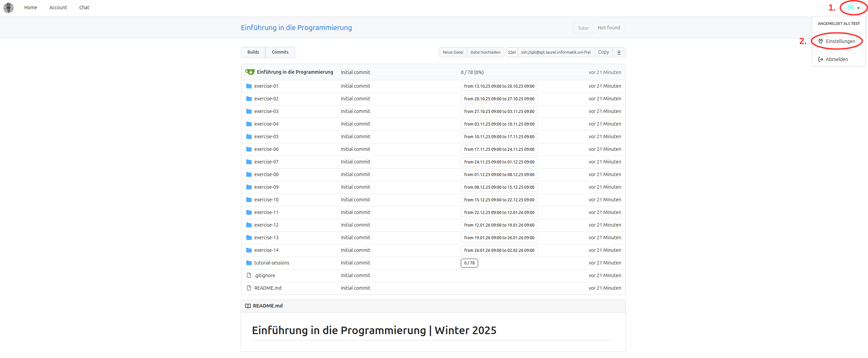Click the exercise-01 folder icon
Screen dimensions: 868x358
249,86
